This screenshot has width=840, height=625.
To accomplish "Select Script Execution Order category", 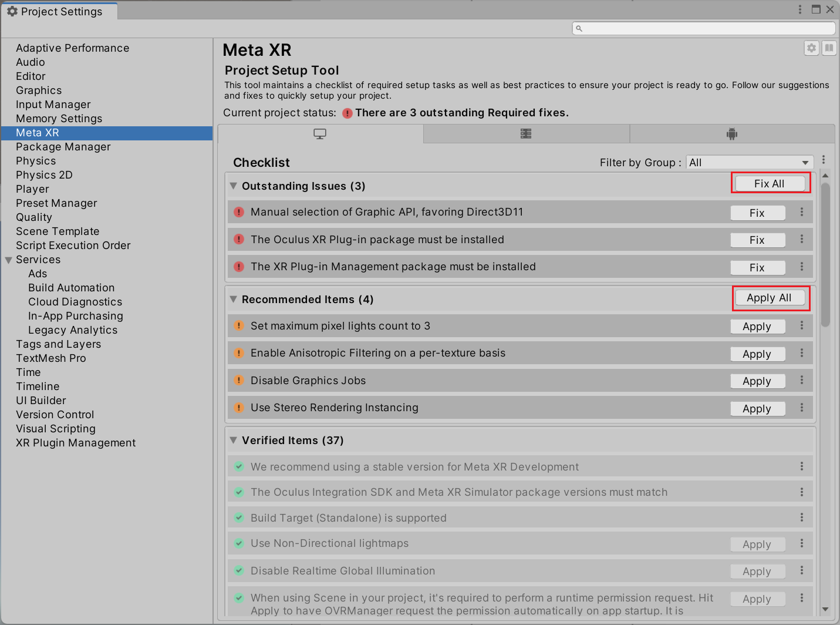I will point(73,246).
